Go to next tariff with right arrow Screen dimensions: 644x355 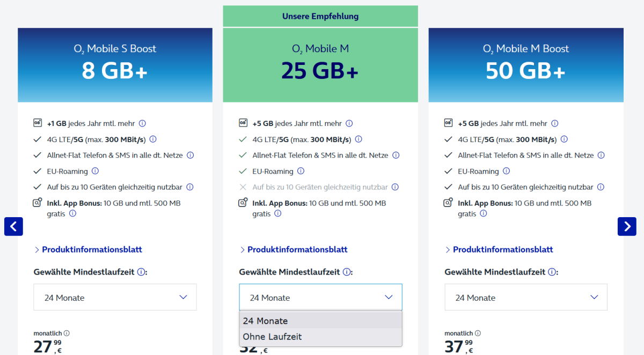pyautogui.click(x=627, y=226)
